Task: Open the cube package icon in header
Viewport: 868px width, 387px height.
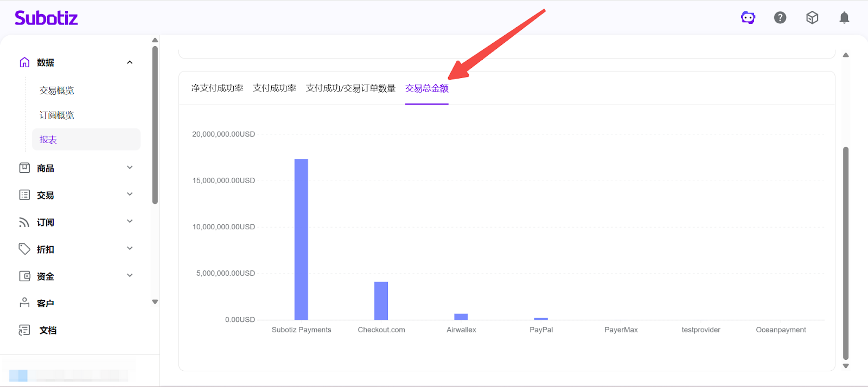Action: pyautogui.click(x=812, y=18)
